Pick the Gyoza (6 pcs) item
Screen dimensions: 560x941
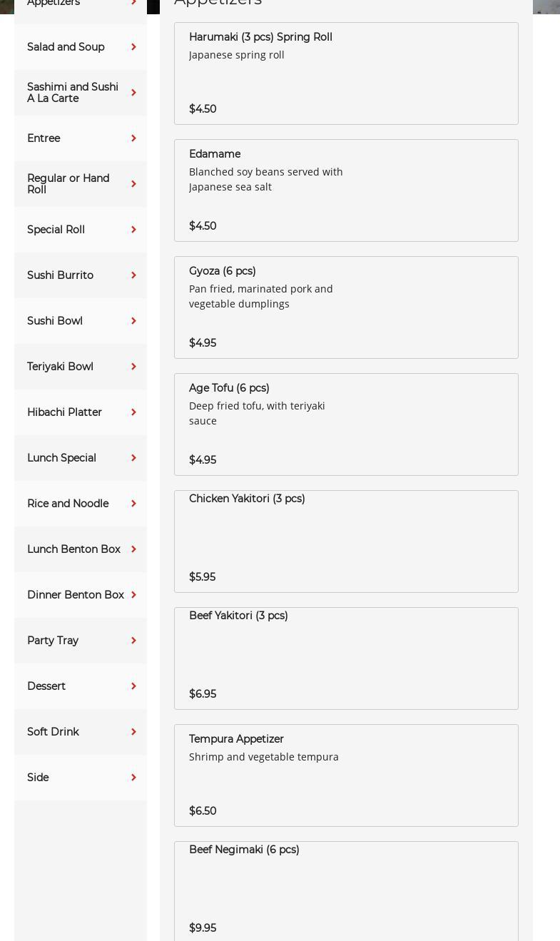[x=346, y=307]
